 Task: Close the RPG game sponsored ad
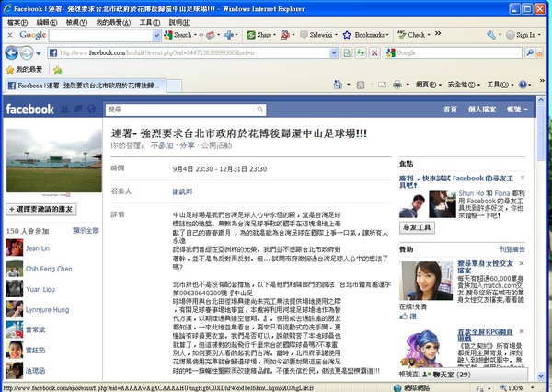click(x=522, y=331)
